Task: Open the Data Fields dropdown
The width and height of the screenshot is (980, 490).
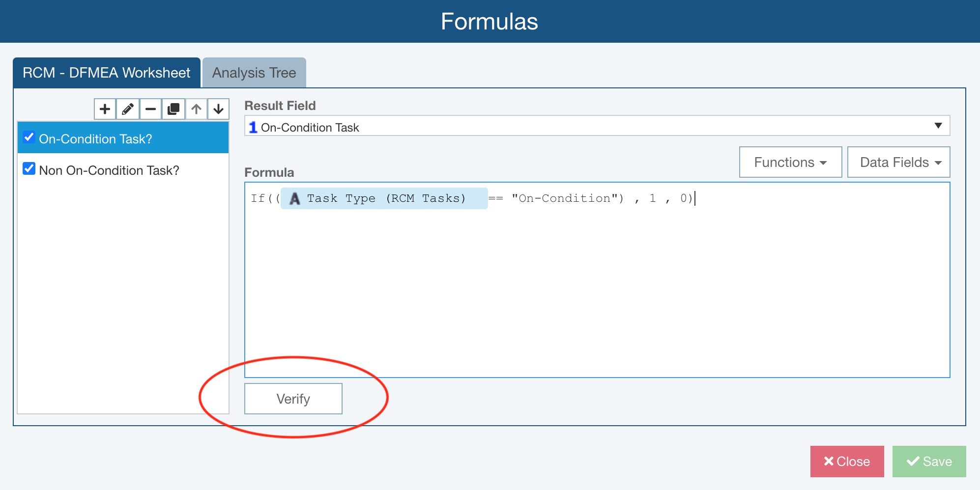Action: pos(898,163)
